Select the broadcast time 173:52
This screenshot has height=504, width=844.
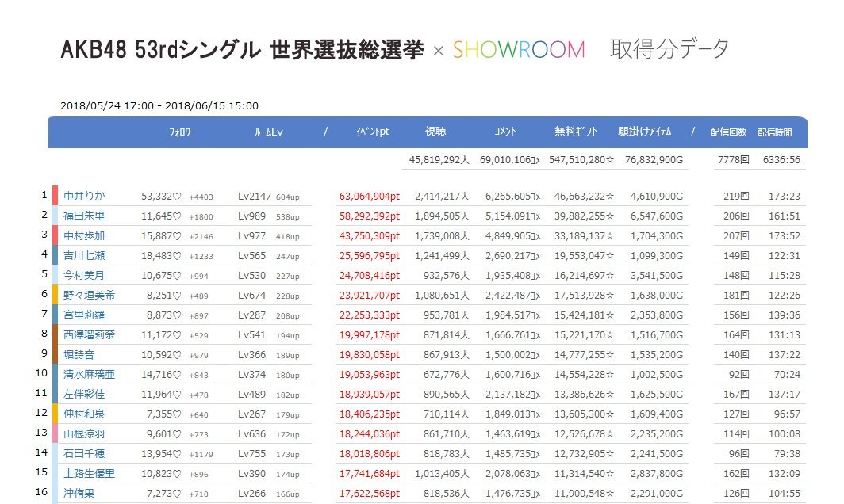(785, 236)
